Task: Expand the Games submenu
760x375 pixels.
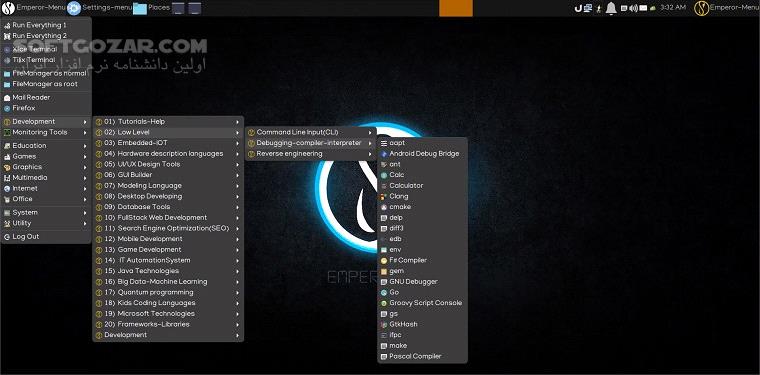Action: click(x=46, y=156)
